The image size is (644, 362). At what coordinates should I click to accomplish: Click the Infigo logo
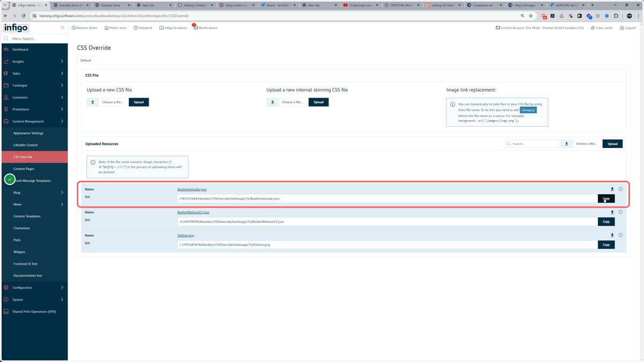click(x=16, y=28)
